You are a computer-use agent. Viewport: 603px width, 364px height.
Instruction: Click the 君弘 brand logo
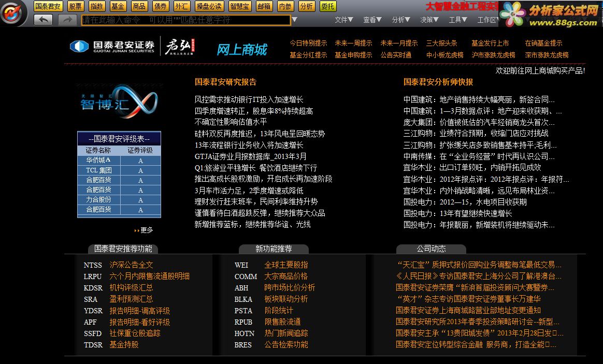click(x=180, y=47)
